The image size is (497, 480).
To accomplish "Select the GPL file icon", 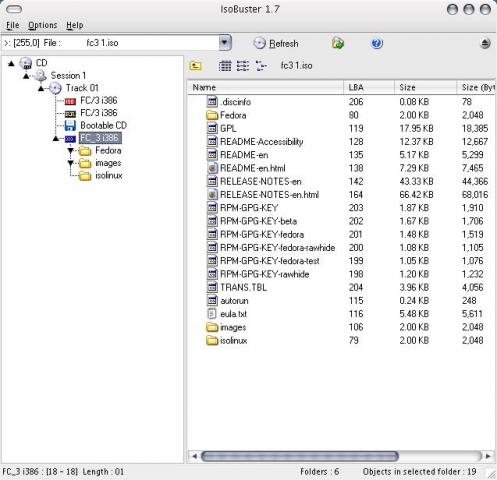I will (x=212, y=128).
